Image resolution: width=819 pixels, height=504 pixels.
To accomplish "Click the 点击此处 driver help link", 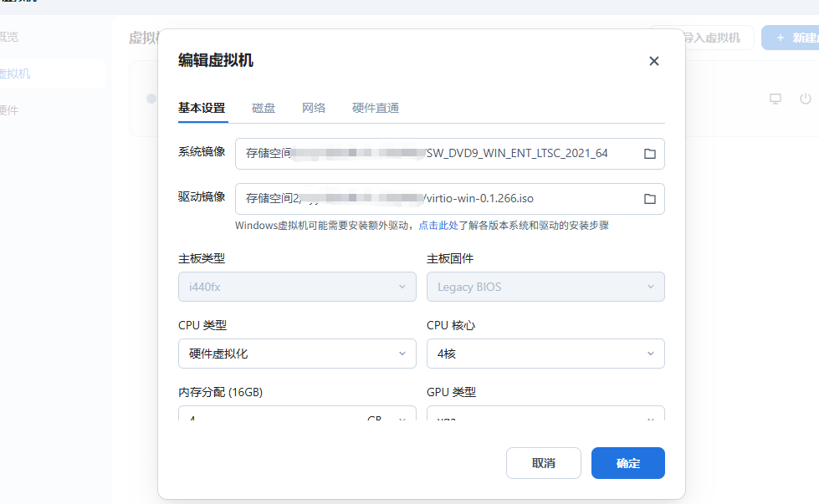I will [438, 226].
